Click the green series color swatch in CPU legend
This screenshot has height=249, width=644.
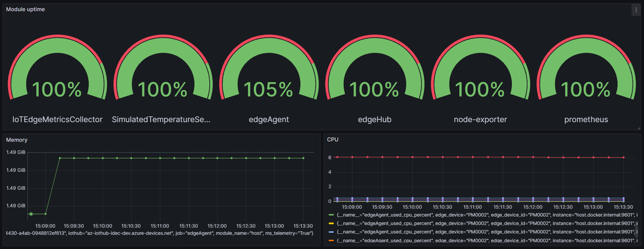point(331,215)
